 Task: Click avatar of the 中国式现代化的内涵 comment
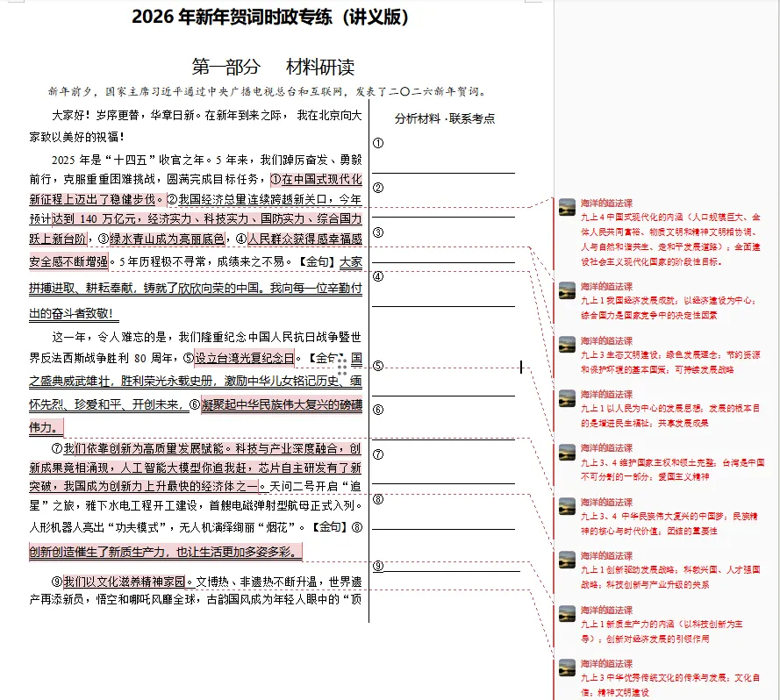click(x=567, y=207)
